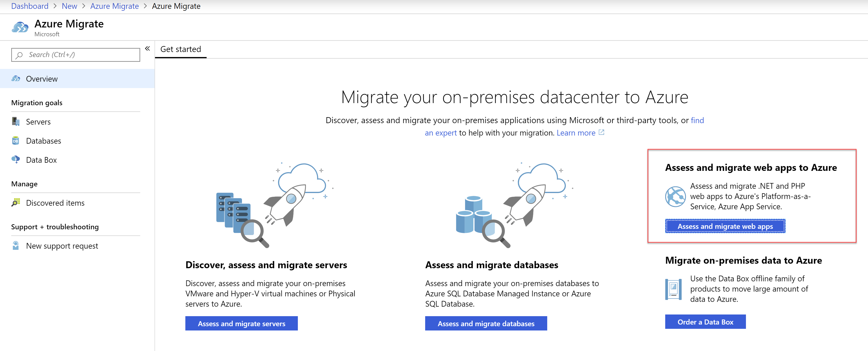Click the Databases DB icon in sidebar
Screen dimensions: 868x351
coord(16,141)
